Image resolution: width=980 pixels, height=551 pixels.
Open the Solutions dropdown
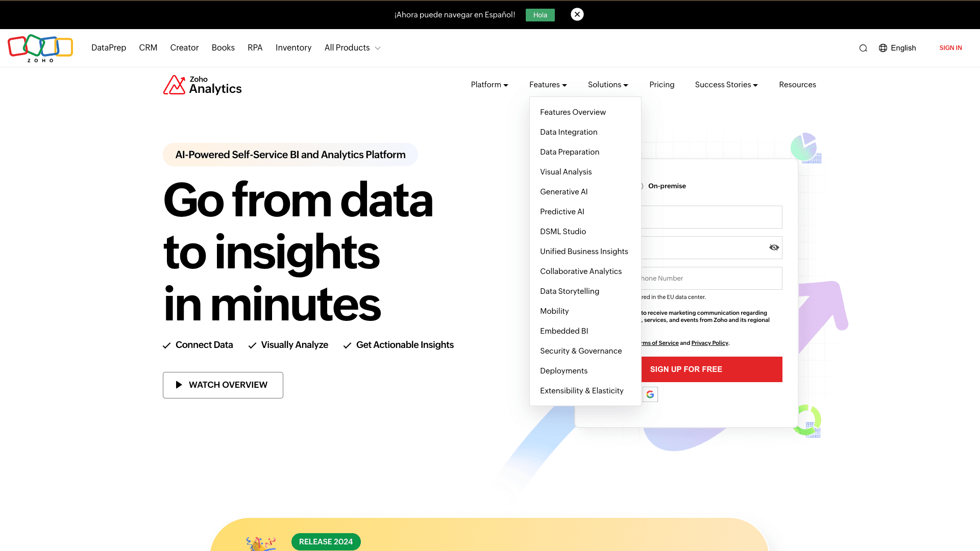608,85
